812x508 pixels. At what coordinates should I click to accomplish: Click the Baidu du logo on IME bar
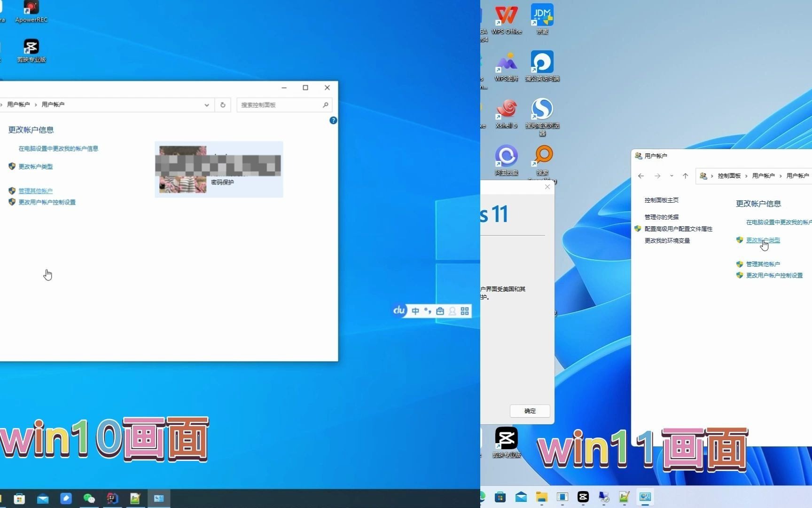pyautogui.click(x=399, y=310)
